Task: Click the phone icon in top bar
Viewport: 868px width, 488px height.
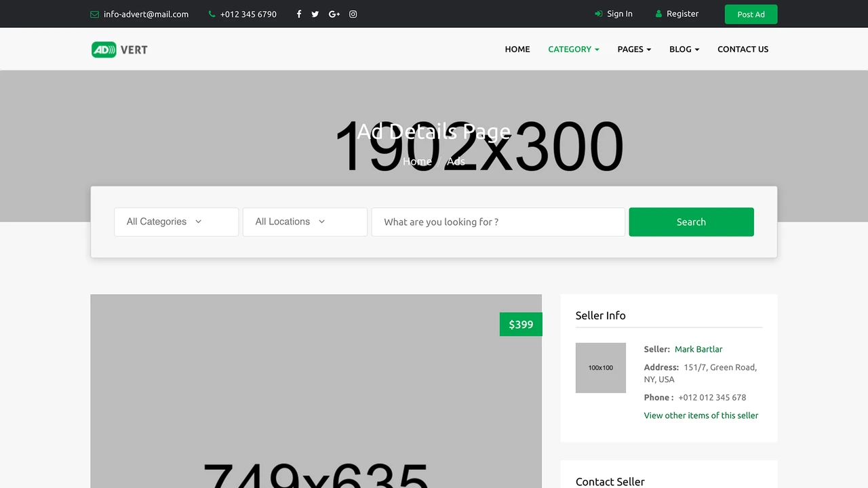Action: point(212,14)
